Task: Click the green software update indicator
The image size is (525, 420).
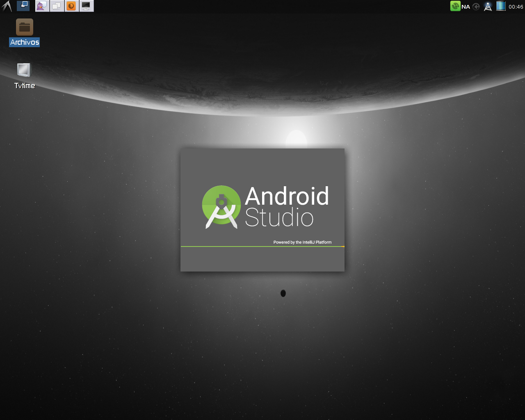Action: point(455,6)
